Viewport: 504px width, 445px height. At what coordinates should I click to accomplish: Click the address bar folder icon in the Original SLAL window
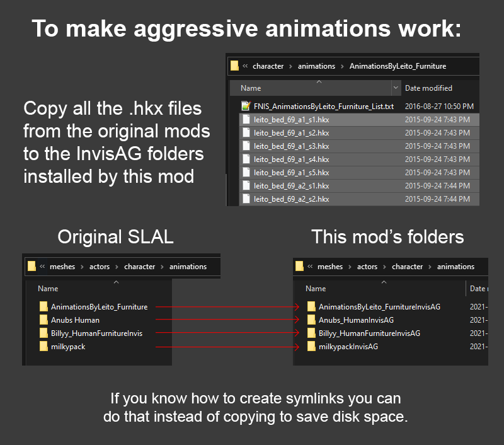click(31, 266)
